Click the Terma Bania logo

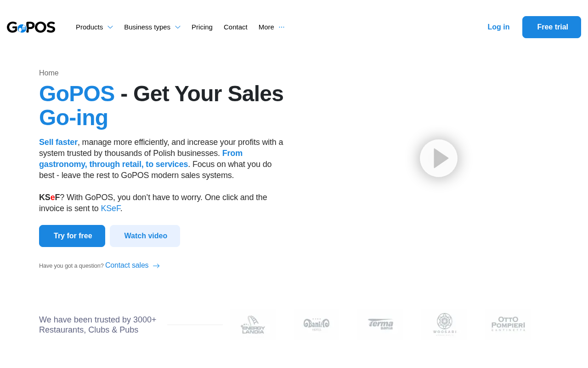pos(380,325)
